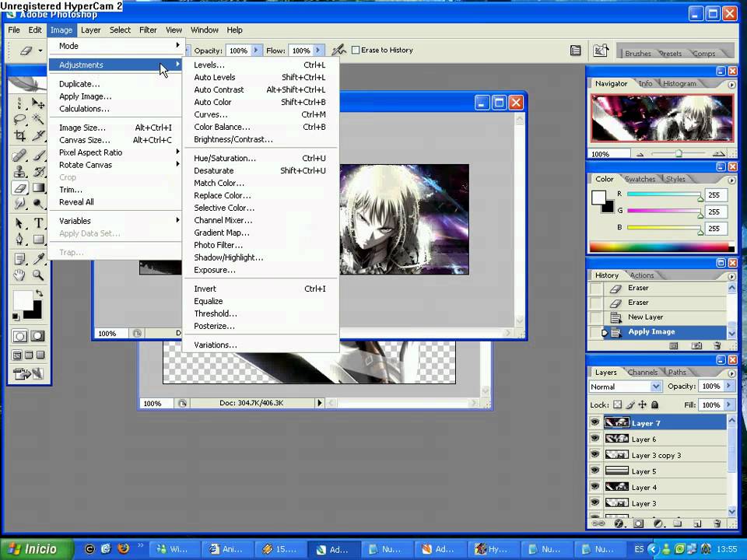Select the Lasso tool
The height and width of the screenshot is (560, 747).
click(19, 118)
